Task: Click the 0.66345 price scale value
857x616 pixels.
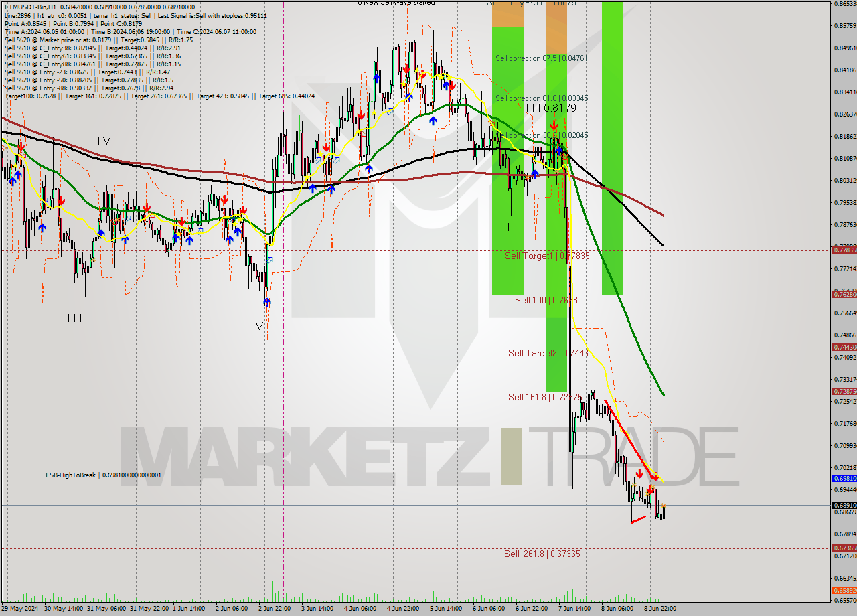Action: (x=845, y=578)
